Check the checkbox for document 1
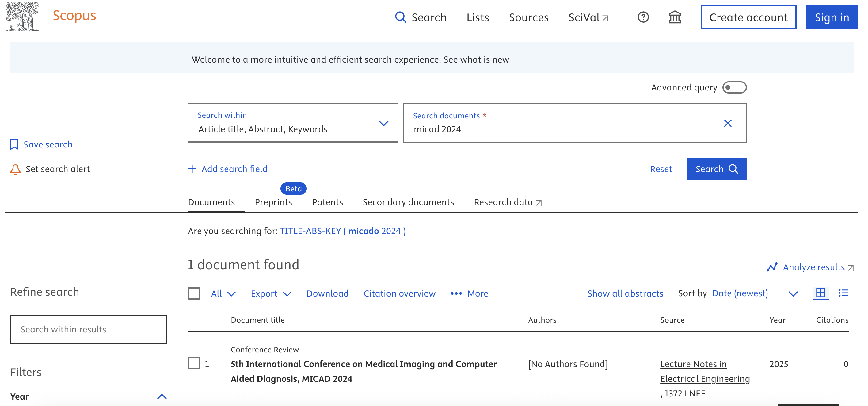The image size is (868, 406). pos(194,363)
